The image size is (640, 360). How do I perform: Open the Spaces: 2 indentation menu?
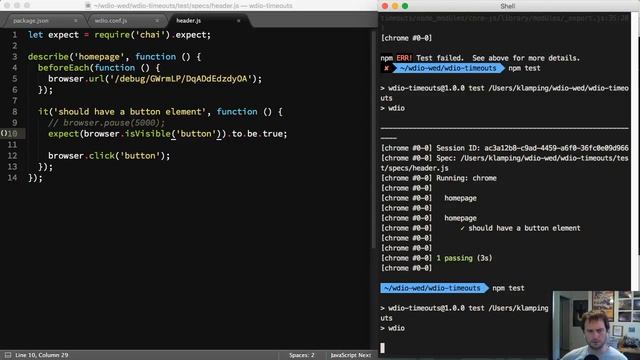[x=302, y=355]
